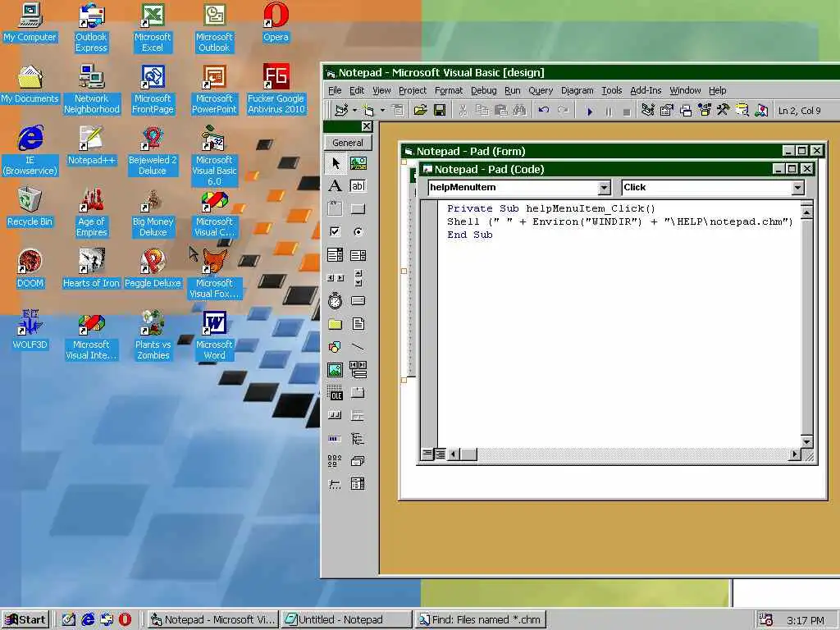Click code window horizontal scroll right arrow
Screen dimensions: 840x630
click(795, 454)
